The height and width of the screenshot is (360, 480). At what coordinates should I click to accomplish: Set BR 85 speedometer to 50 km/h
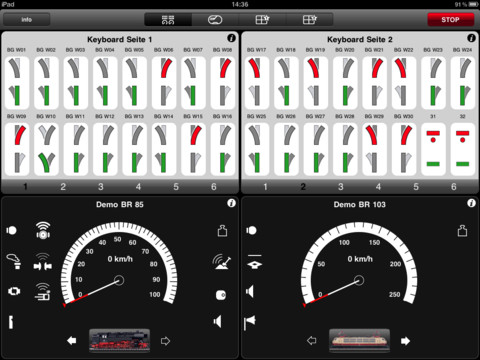point(117,239)
